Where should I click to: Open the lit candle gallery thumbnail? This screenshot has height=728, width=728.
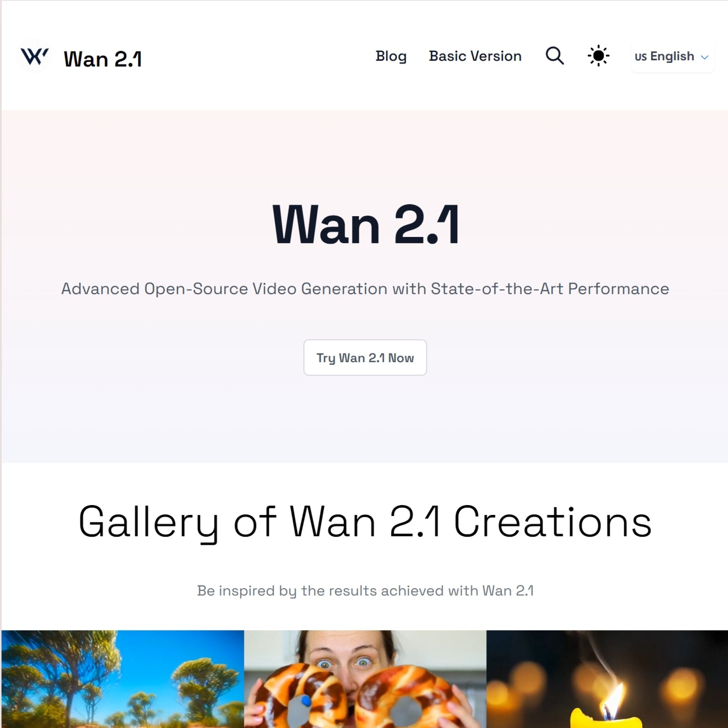[607, 679]
